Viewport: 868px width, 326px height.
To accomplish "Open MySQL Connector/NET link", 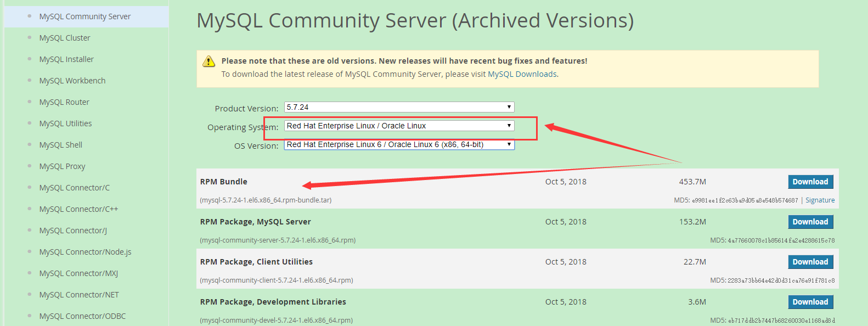I will click(x=79, y=295).
